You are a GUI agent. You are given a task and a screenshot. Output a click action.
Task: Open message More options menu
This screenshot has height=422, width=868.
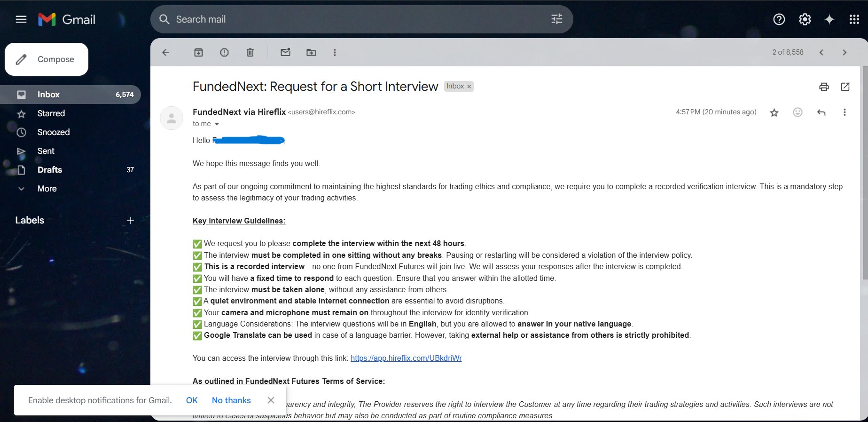(845, 112)
